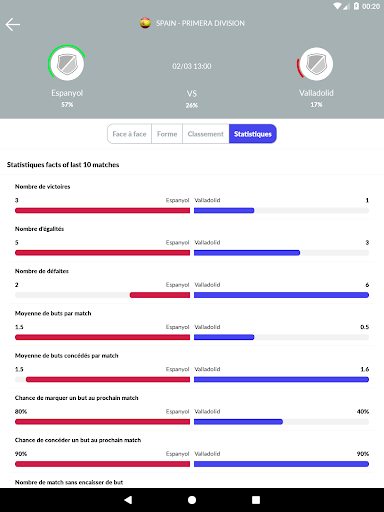Select the Statistiques tab
The width and height of the screenshot is (384, 512).
253,134
